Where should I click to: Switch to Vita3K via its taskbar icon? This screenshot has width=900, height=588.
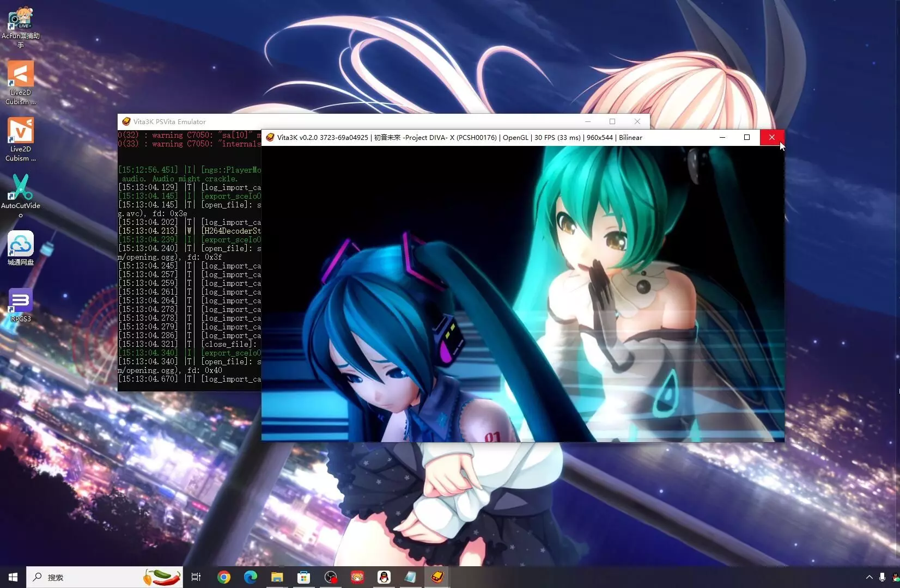[x=437, y=577]
